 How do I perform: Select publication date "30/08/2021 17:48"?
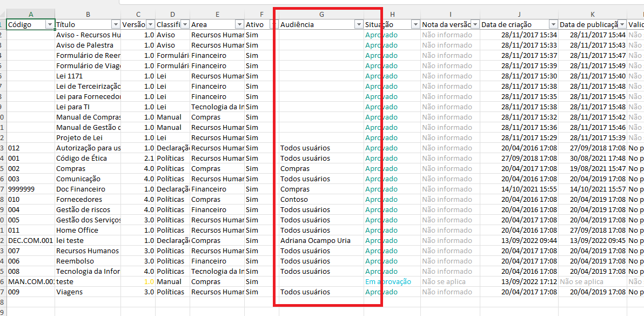pos(593,159)
